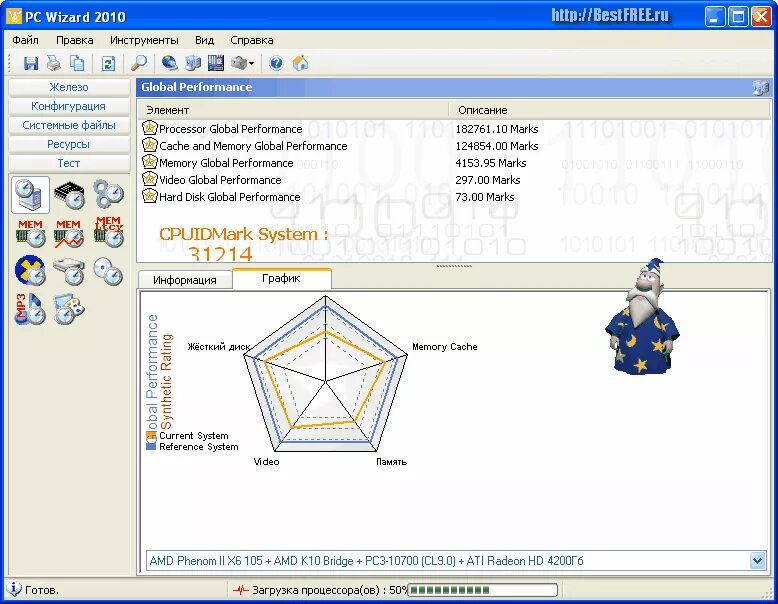
Task: Open the Файл menu
Action: tap(25, 40)
